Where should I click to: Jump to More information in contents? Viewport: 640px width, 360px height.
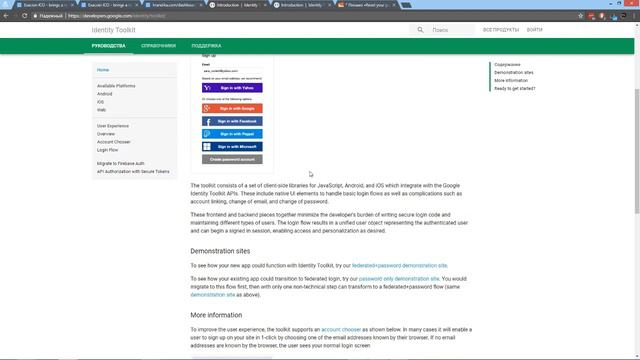pos(511,80)
